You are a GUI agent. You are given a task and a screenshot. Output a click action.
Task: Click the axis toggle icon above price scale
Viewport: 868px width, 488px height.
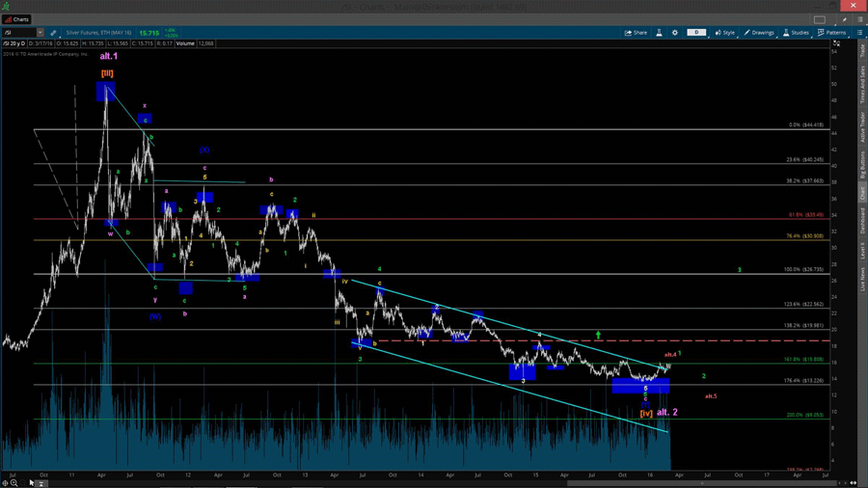pyautogui.click(x=837, y=43)
